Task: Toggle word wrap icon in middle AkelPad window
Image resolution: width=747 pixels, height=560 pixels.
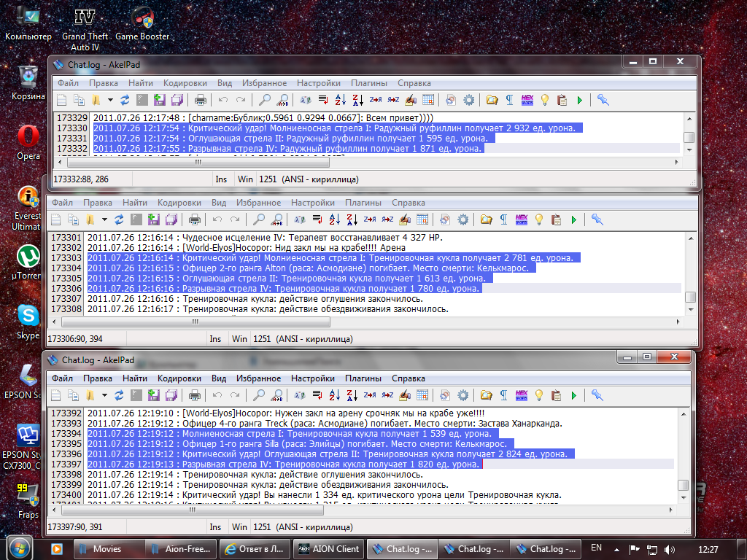Action: pos(317,219)
